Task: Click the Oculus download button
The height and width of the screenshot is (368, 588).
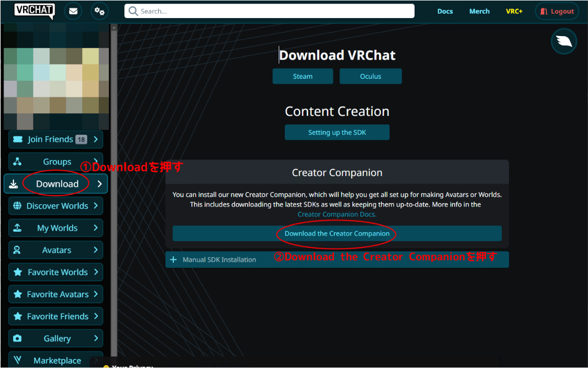Action: pos(370,76)
